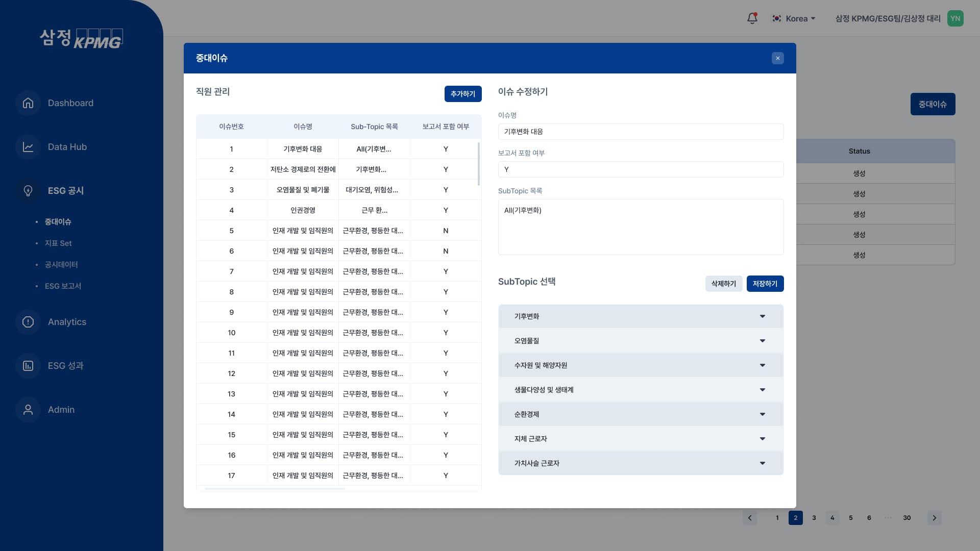
Task: Click the ESG 공시 lightbulb icon
Action: point(28,191)
